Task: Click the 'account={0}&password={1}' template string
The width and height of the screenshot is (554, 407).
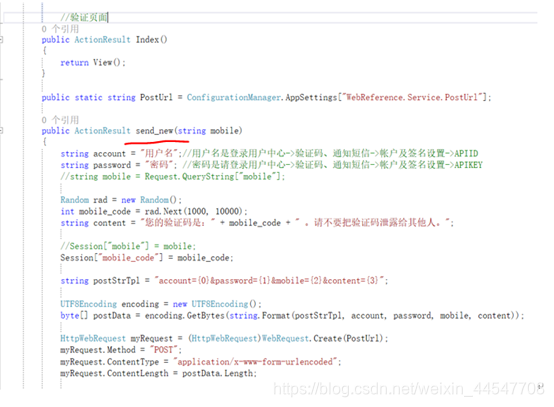Action: (x=271, y=281)
